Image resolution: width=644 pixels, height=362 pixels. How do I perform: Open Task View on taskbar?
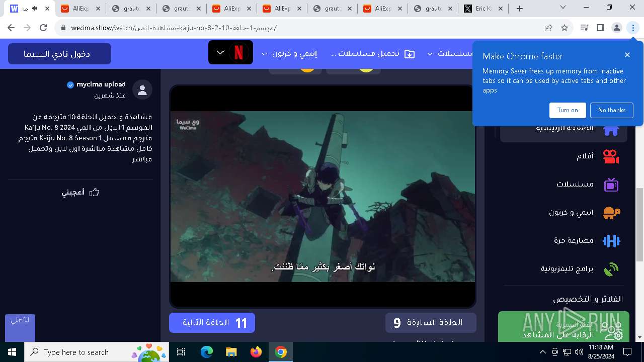pyautogui.click(x=181, y=352)
